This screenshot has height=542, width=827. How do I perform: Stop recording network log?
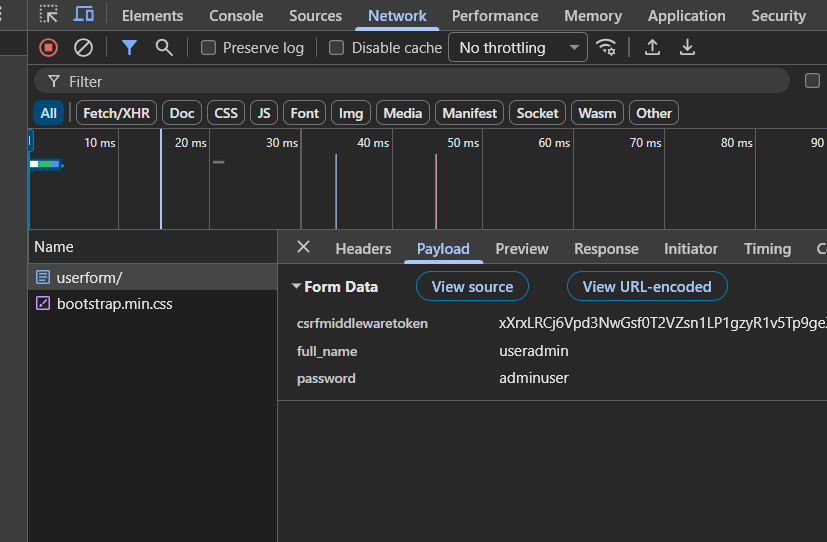pos(49,48)
